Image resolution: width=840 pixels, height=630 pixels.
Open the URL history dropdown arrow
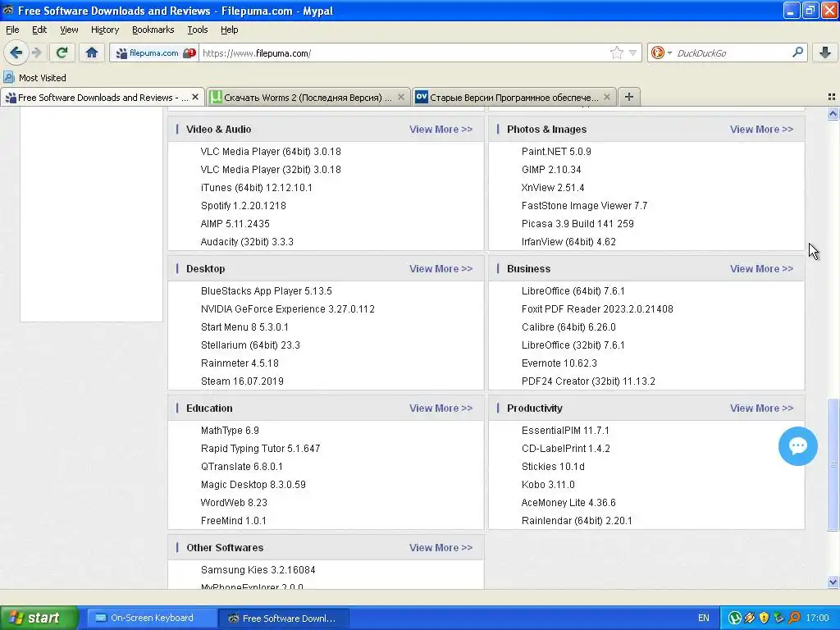click(x=632, y=53)
